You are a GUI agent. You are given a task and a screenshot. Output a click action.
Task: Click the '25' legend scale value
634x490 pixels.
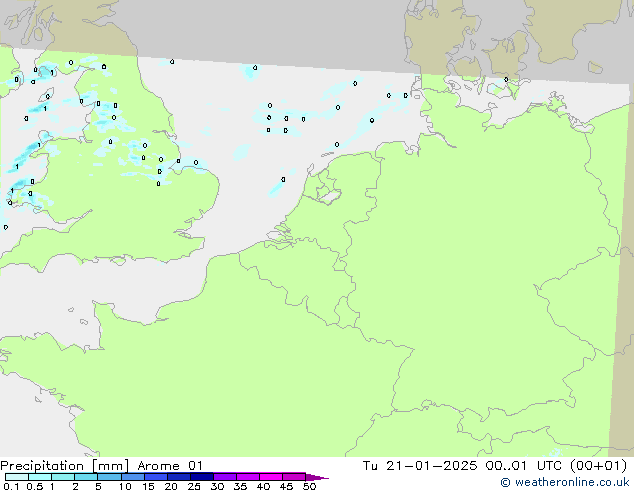(194, 486)
